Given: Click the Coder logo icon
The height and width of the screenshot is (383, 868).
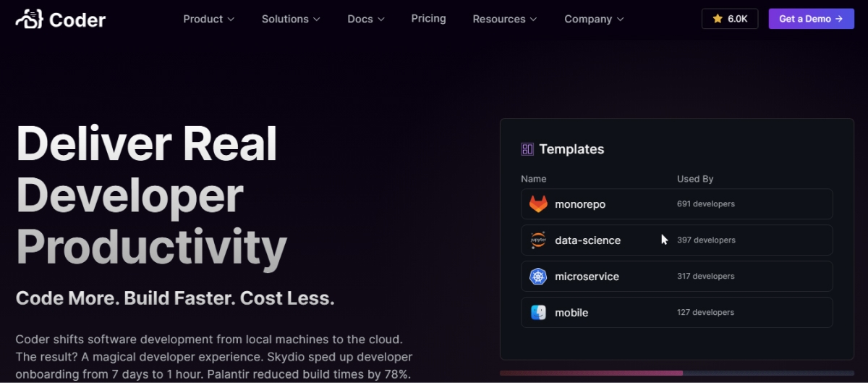Looking at the screenshot, I should point(29,19).
